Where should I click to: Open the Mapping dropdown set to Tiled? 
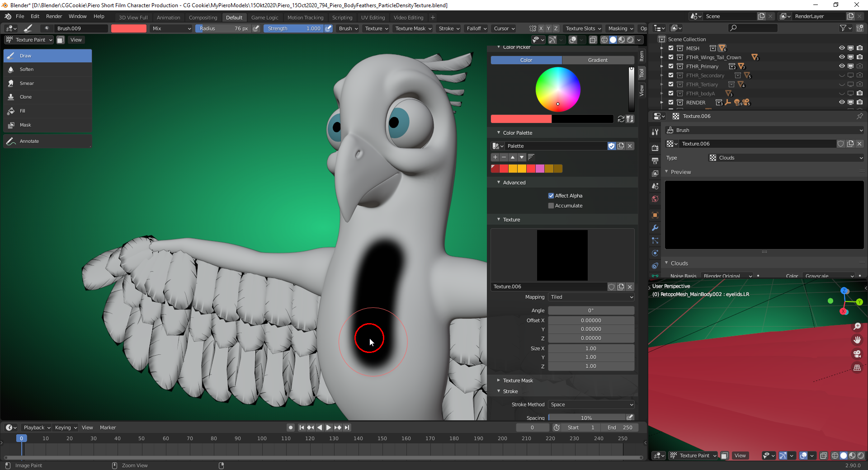(591, 297)
